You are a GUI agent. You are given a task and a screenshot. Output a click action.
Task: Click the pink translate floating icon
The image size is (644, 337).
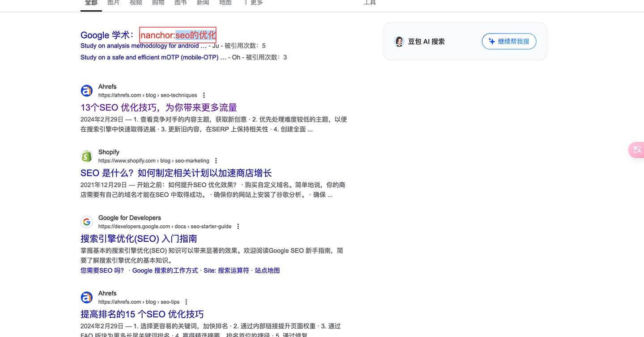[x=636, y=150]
